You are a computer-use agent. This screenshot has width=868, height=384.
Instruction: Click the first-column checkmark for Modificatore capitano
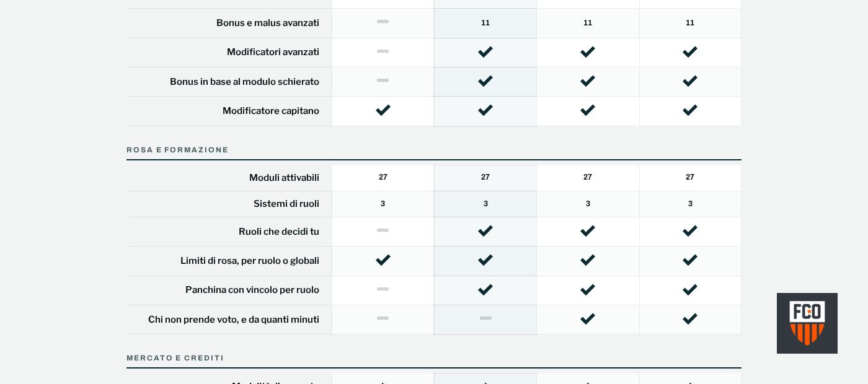(x=383, y=110)
